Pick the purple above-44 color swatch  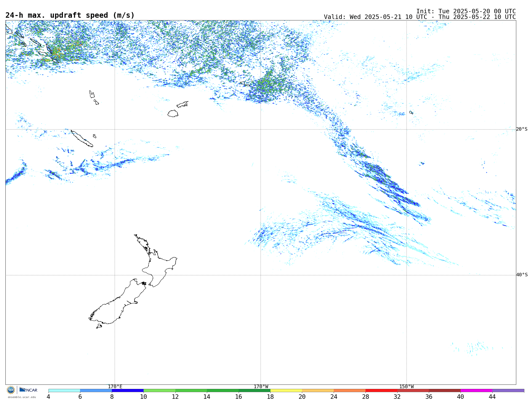pos(508,391)
